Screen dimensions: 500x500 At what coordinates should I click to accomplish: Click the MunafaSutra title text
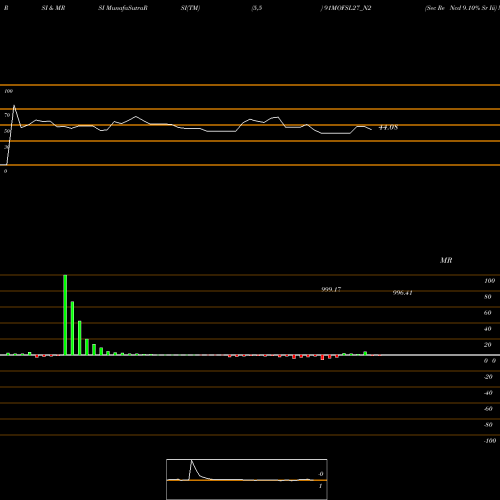[123, 8]
